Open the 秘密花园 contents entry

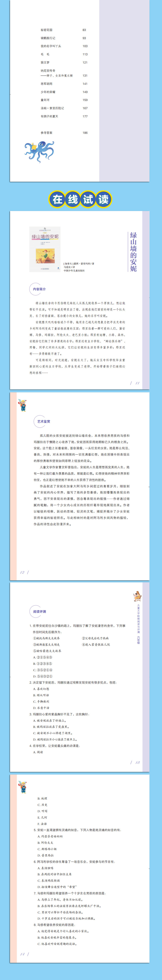[x=64, y=30]
